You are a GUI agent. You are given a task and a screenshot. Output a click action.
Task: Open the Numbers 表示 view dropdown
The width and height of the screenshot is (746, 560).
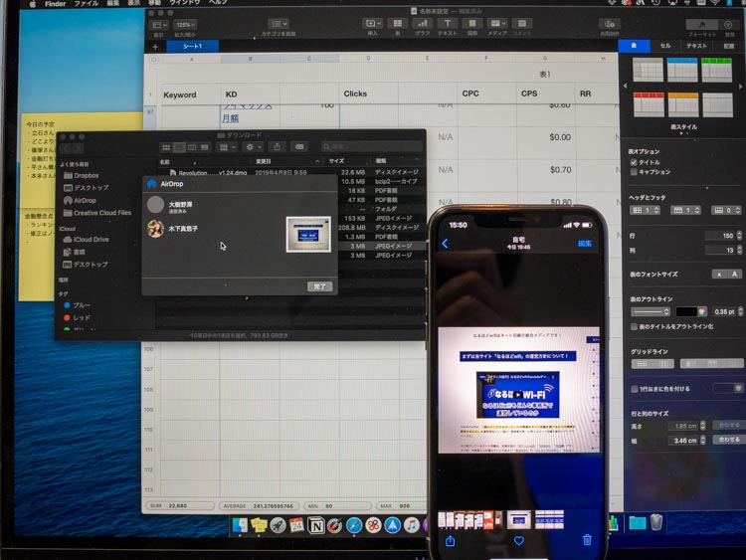pyautogui.click(x=158, y=25)
